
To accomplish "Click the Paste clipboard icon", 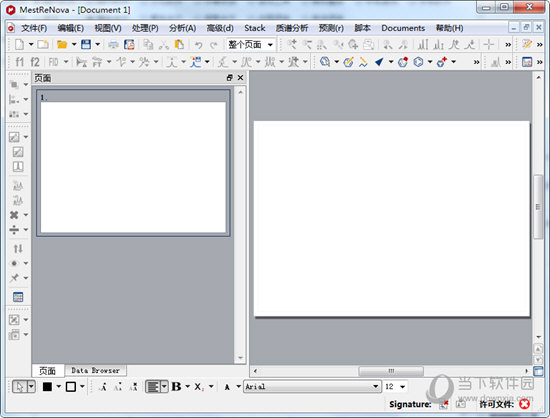I will click(x=179, y=45).
